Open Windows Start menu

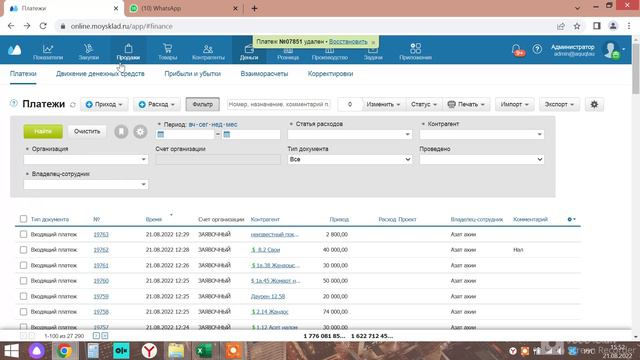click(x=11, y=351)
